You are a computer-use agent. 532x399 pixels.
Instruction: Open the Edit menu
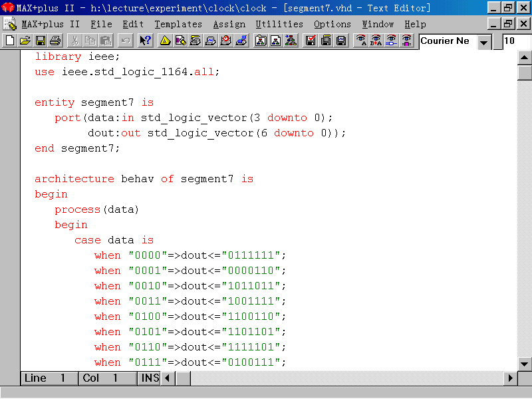[133, 25]
